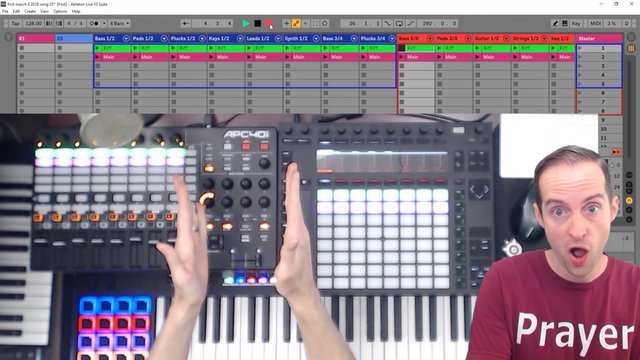640x360 pixels.
Task: Open the Options menu
Action: (60, 11)
